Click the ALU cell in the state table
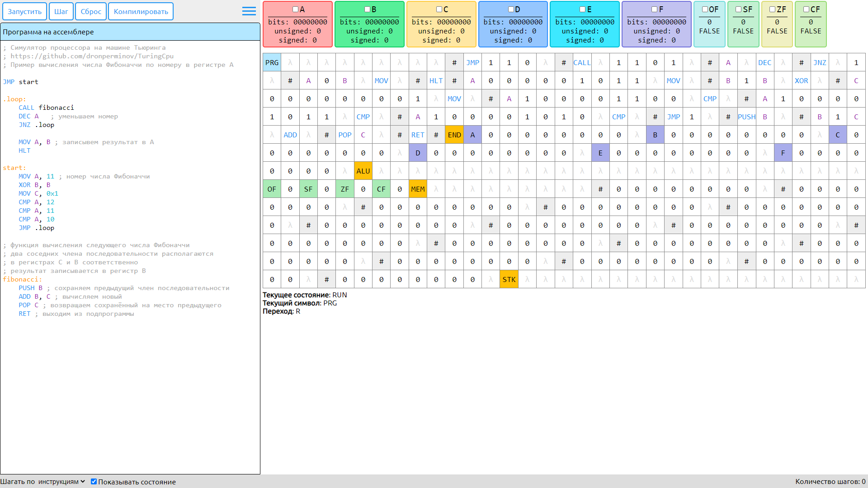The image size is (868, 488). 363,170
